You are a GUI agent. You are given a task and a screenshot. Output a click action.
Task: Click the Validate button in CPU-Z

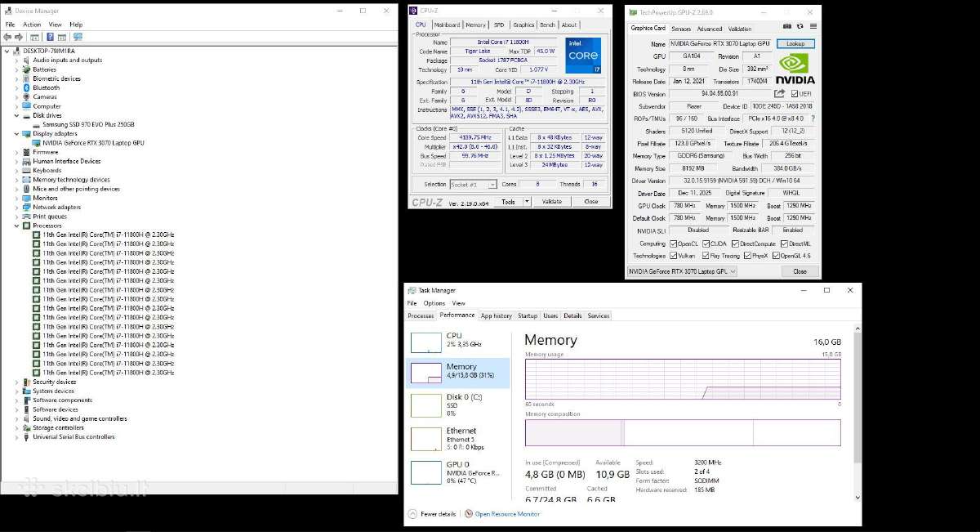click(552, 201)
